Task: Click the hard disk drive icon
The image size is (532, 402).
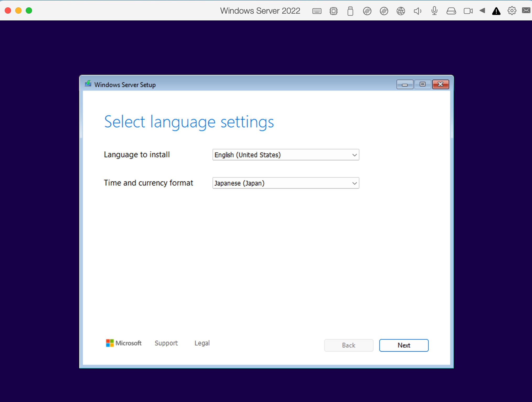Action: [x=451, y=11]
